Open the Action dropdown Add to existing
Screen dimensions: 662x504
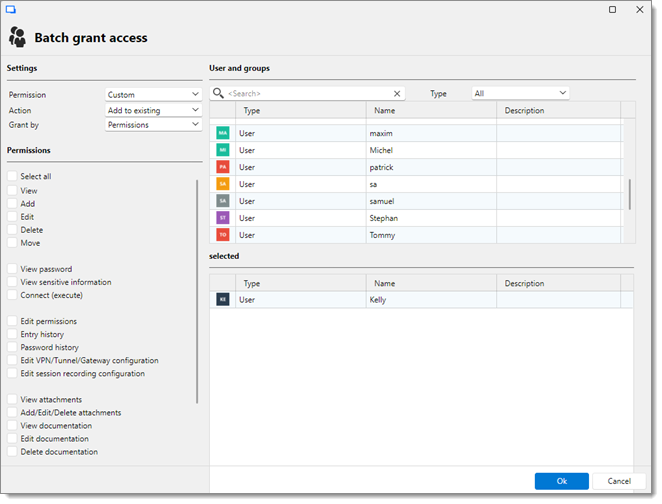coord(153,110)
